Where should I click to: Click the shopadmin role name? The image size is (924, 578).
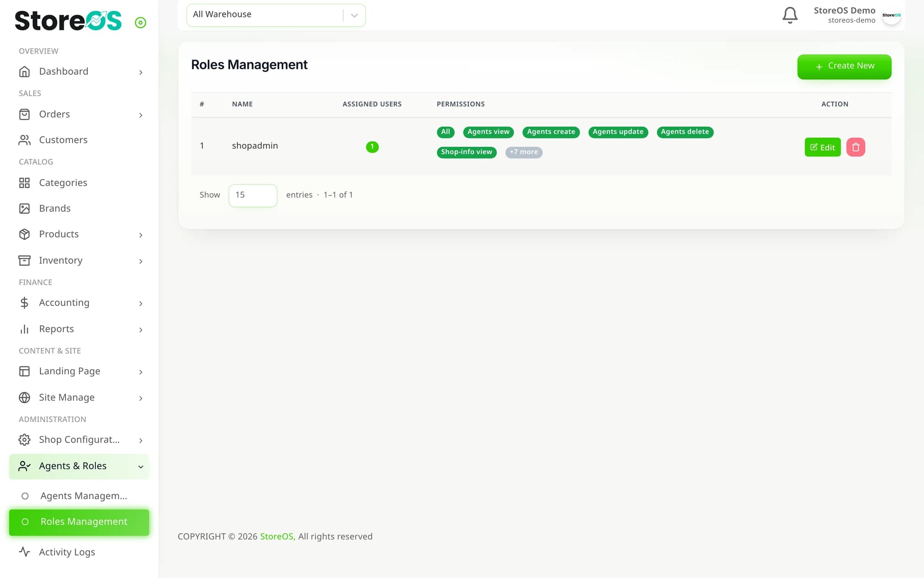click(255, 146)
